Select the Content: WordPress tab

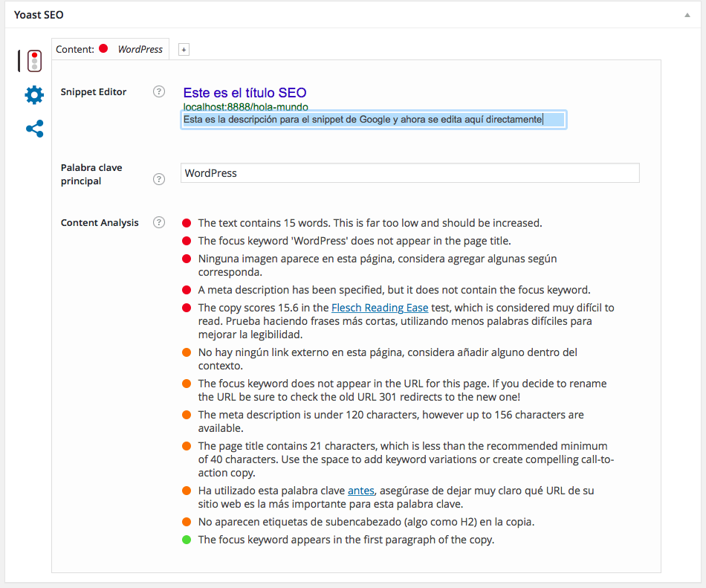click(110, 49)
